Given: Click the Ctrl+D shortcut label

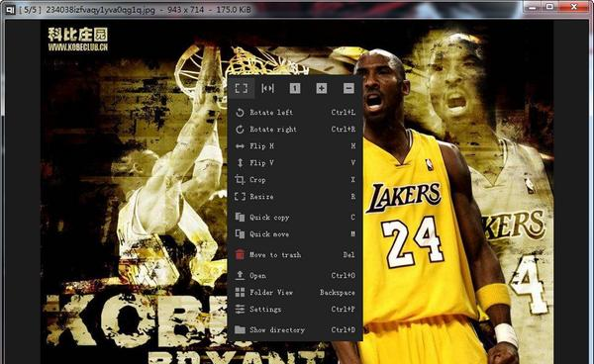Looking at the screenshot, I should pyautogui.click(x=344, y=329).
